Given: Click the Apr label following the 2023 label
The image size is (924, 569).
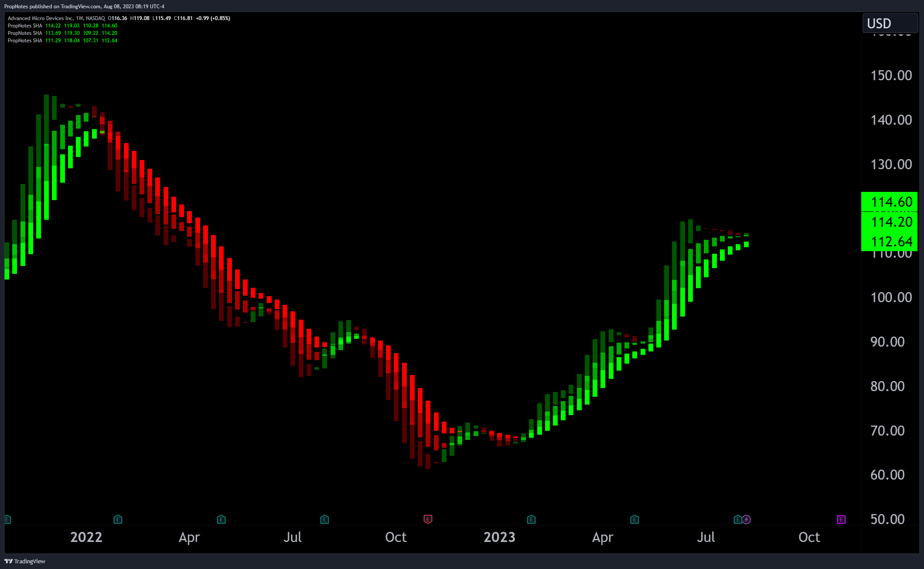Looking at the screenshot, I should 603,538.
